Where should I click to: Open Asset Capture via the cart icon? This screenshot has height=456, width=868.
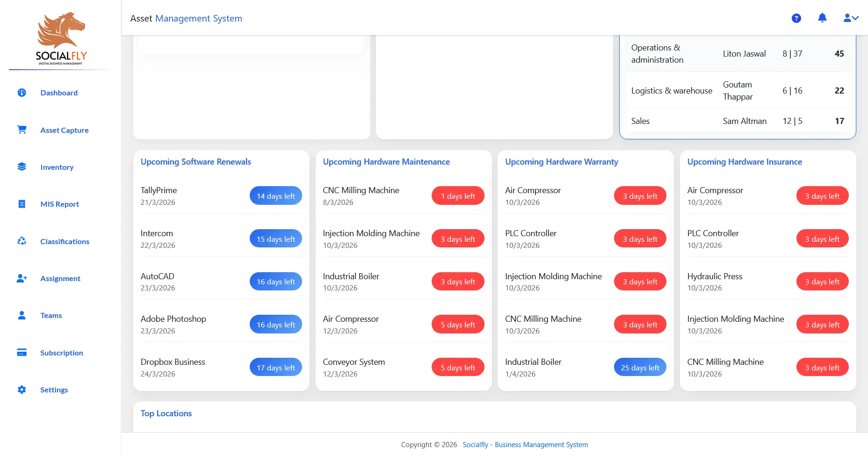[x=22, y=130]
